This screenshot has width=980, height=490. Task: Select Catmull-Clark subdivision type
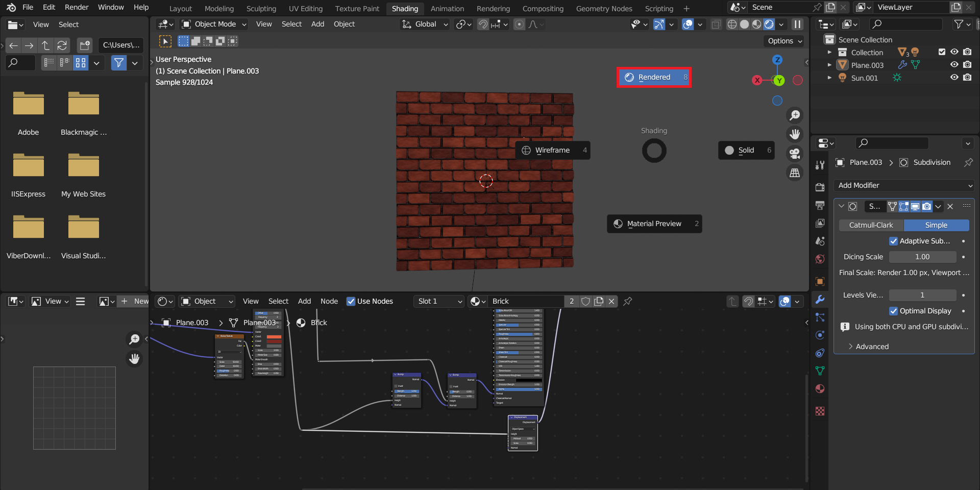point(871,225)
